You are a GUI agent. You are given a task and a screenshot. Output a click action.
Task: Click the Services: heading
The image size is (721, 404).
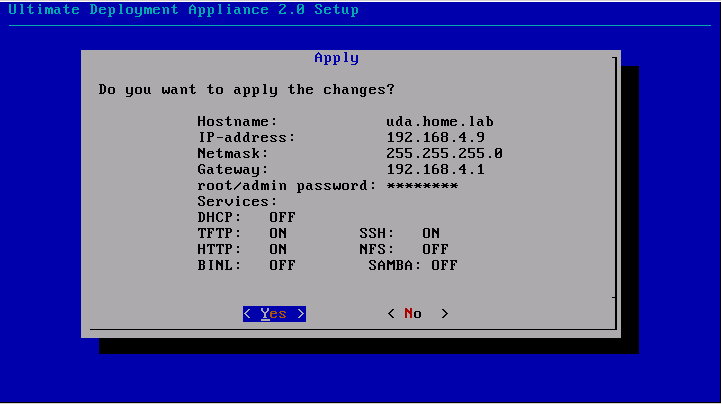237,202
